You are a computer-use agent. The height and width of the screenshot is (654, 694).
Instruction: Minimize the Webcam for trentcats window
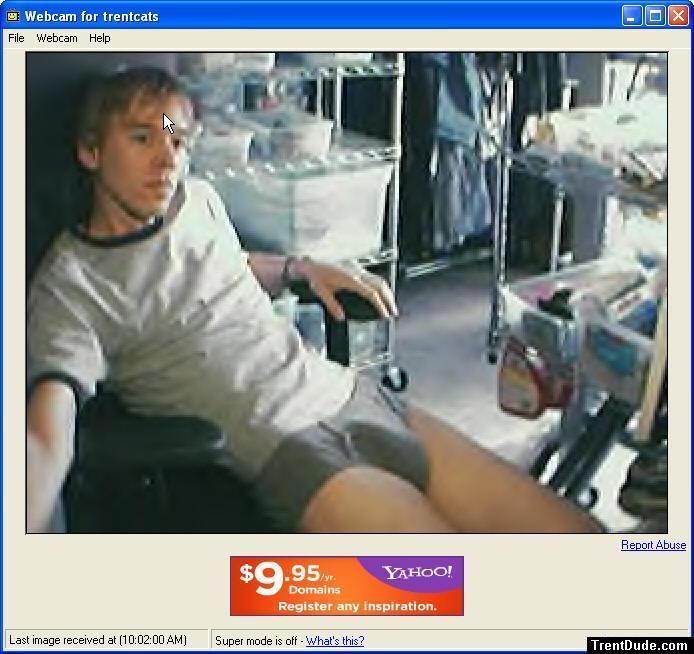pyautogui.click(x=632, y=16)
